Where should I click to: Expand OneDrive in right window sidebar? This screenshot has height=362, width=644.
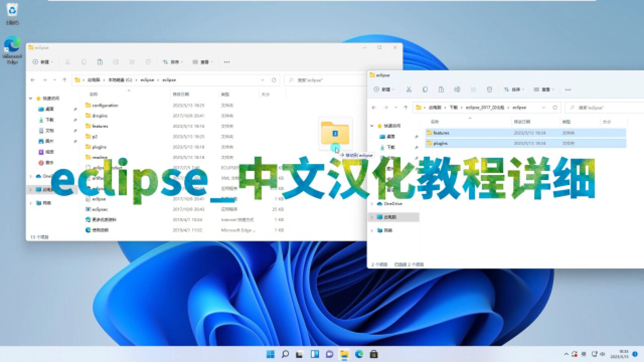[372, 204]
